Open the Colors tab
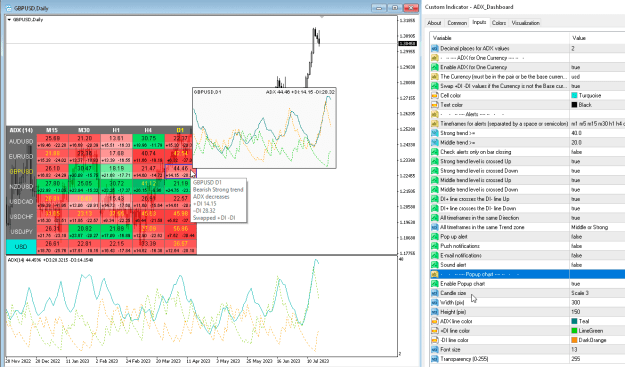The width and height of the screenshot is (625, 367). [499, 23]
